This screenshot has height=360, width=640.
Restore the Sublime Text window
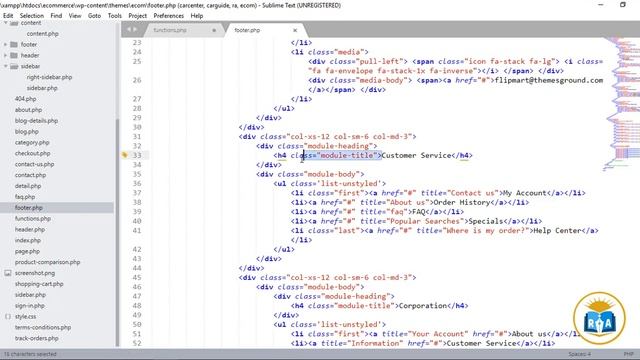623,5
